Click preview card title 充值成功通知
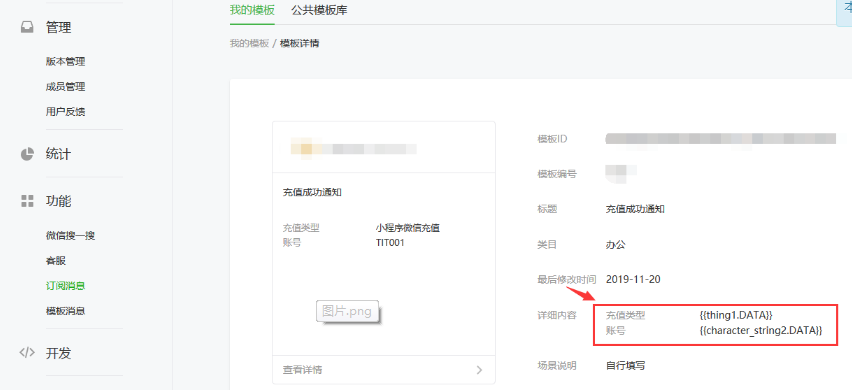Screen dimensions: 852x390 pyautogui.click(x=312, y=192)
